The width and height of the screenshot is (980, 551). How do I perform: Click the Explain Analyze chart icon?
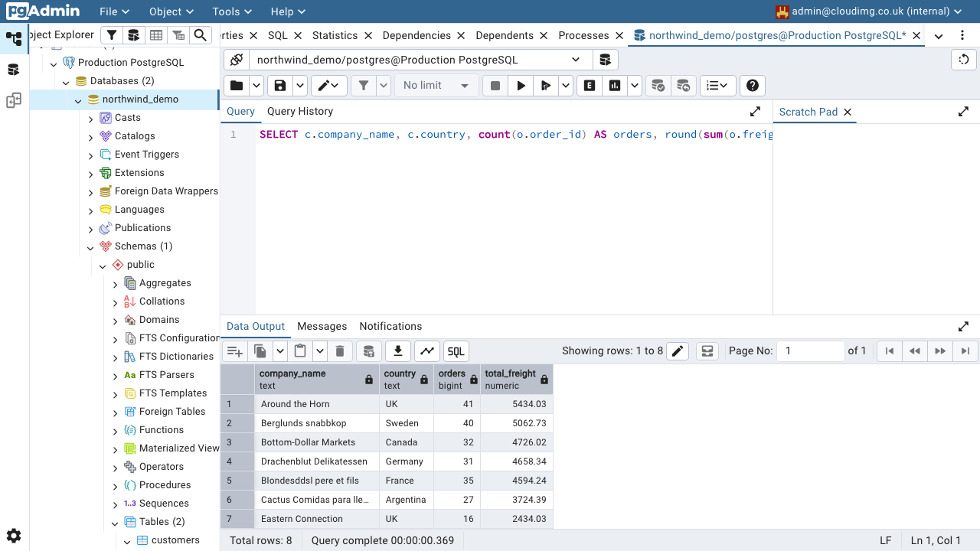[x=615, y=86]
